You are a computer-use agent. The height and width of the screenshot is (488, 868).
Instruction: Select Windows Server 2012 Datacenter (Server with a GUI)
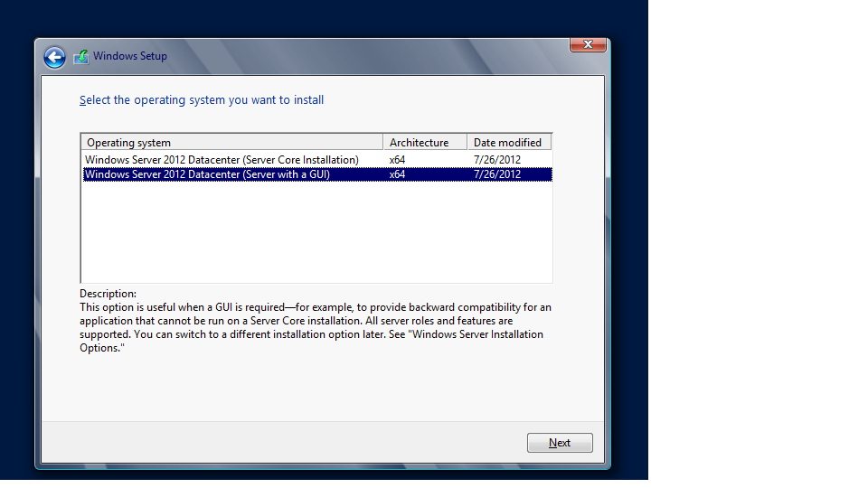[x=317, y=174]
